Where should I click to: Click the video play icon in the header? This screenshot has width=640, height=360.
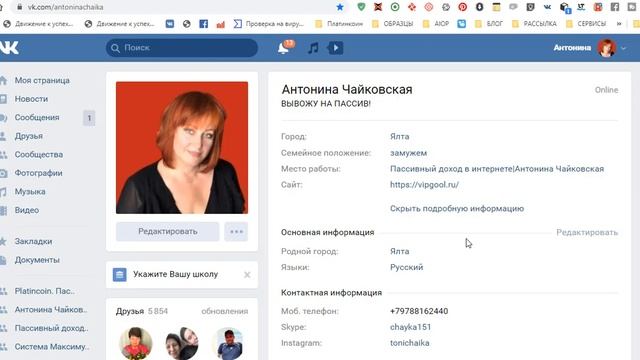tap(336, 48)
